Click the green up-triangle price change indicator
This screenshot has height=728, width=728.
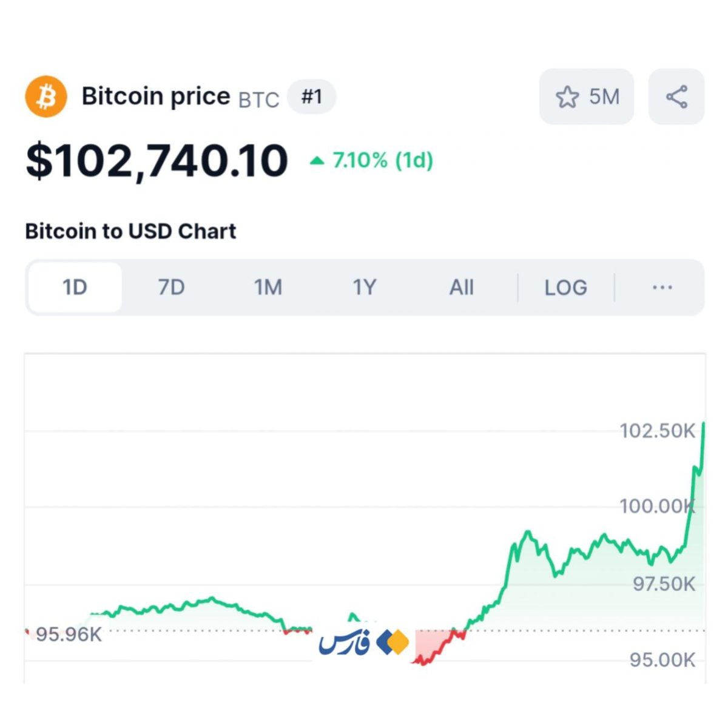[317, 161]
